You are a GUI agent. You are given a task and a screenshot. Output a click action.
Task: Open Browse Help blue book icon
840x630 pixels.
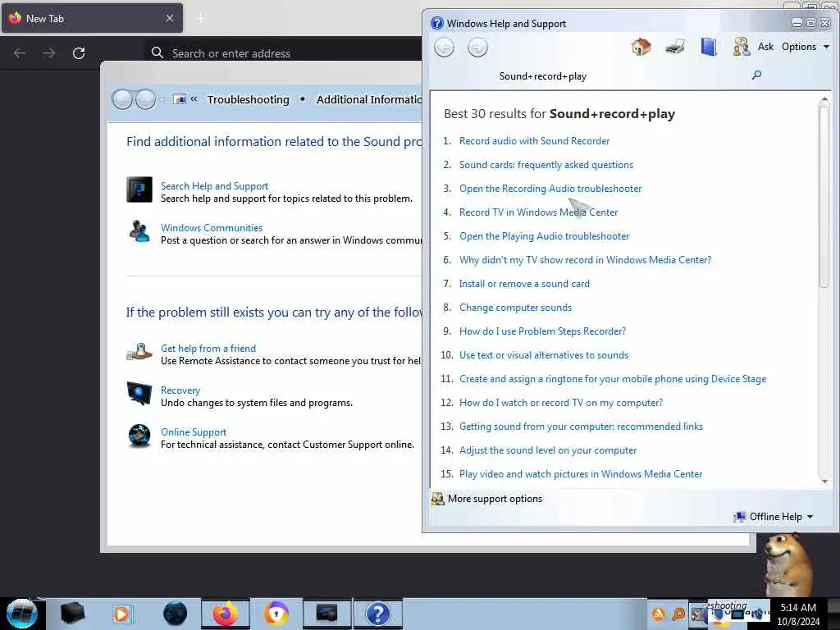(x=708, y=47)
